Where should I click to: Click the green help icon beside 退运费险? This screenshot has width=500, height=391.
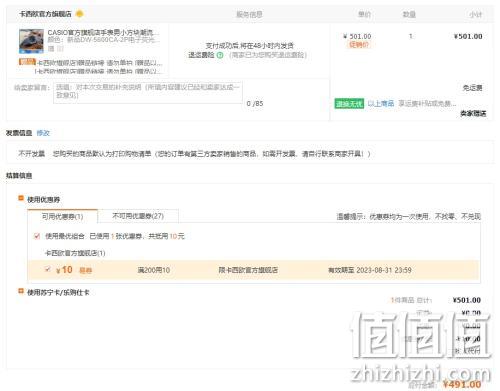pos(220,55)
